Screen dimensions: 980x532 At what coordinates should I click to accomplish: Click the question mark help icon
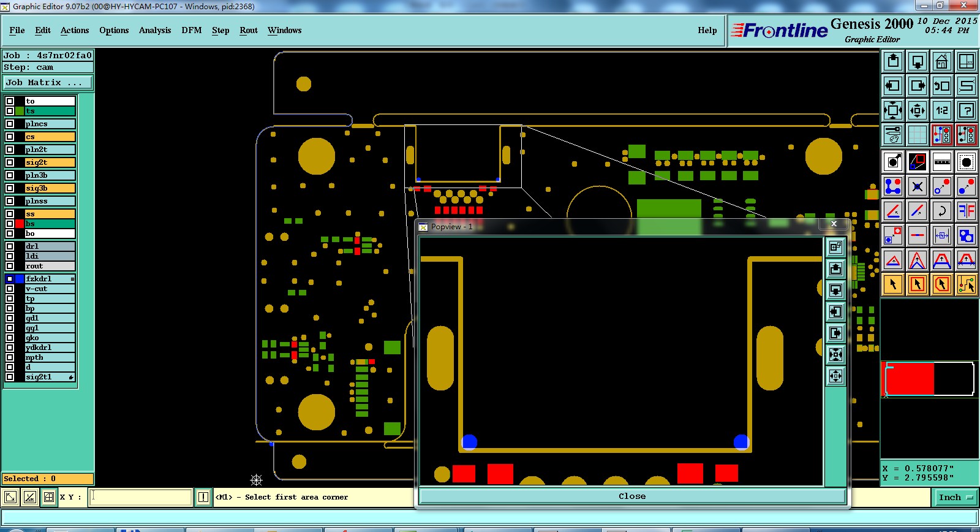pyautogui.click(x=967, y=110)
